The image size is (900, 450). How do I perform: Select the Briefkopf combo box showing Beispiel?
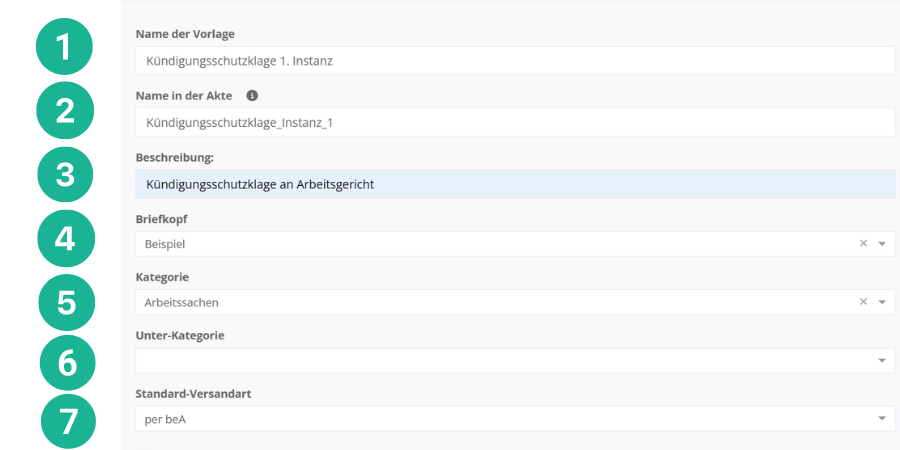pos(490,244)
